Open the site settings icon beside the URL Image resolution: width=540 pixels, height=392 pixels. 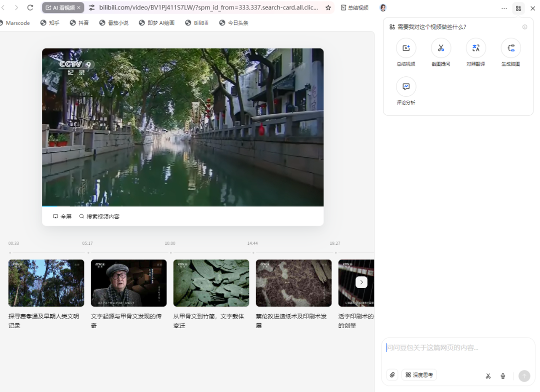point(92,8)
